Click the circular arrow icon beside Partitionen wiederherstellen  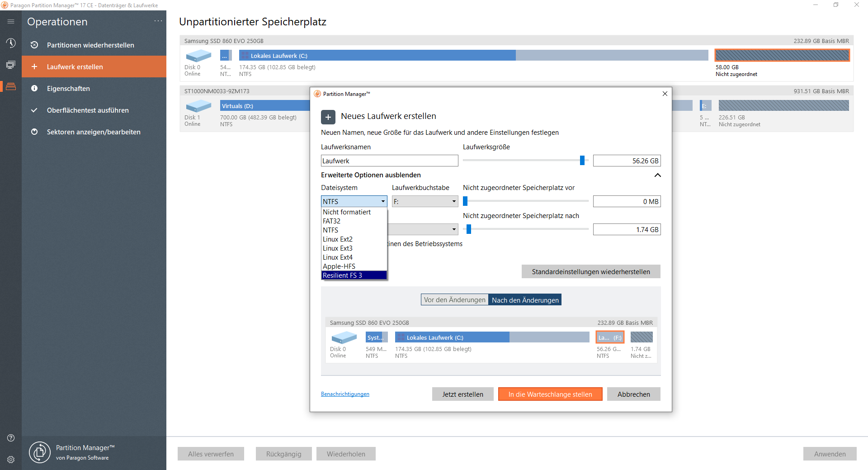[34, 45]
